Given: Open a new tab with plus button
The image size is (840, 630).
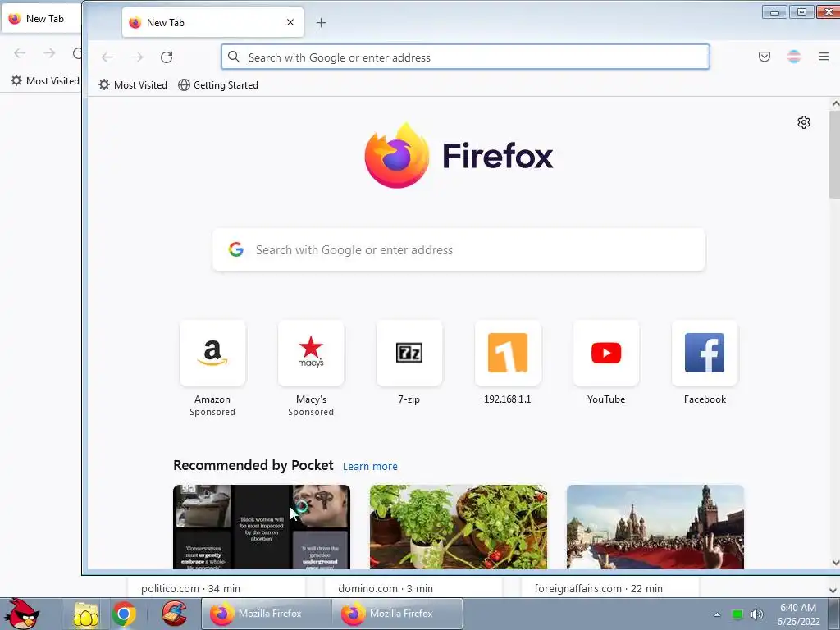Looking at the screenshot, I should point(321,22).
